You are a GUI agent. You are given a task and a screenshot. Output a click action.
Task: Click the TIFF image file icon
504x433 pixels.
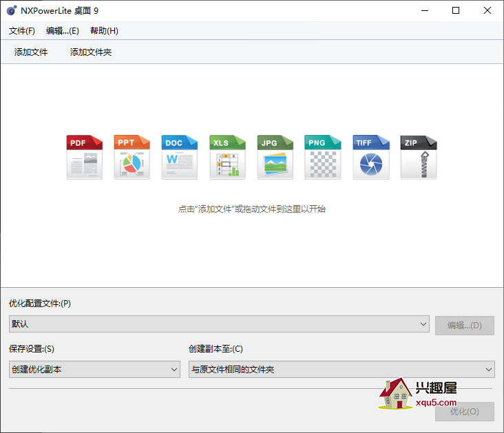click(x=371, y=157)
